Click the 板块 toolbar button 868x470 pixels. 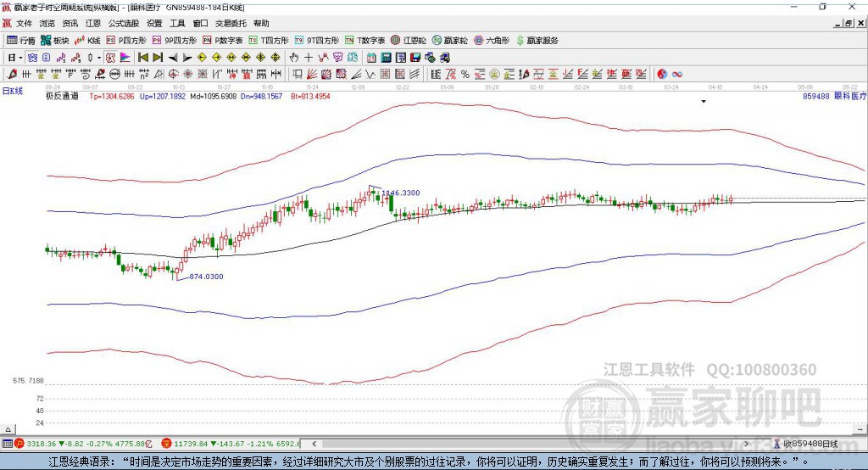pos(55,41)
